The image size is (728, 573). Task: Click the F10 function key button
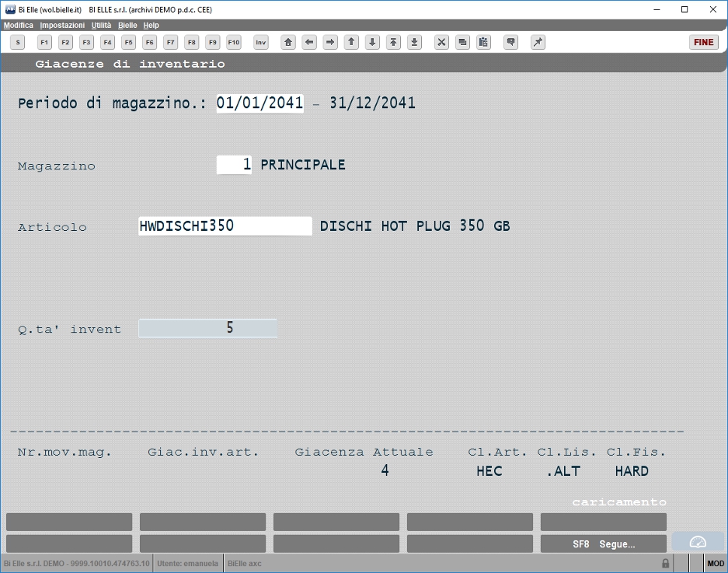tap(234, 42)
